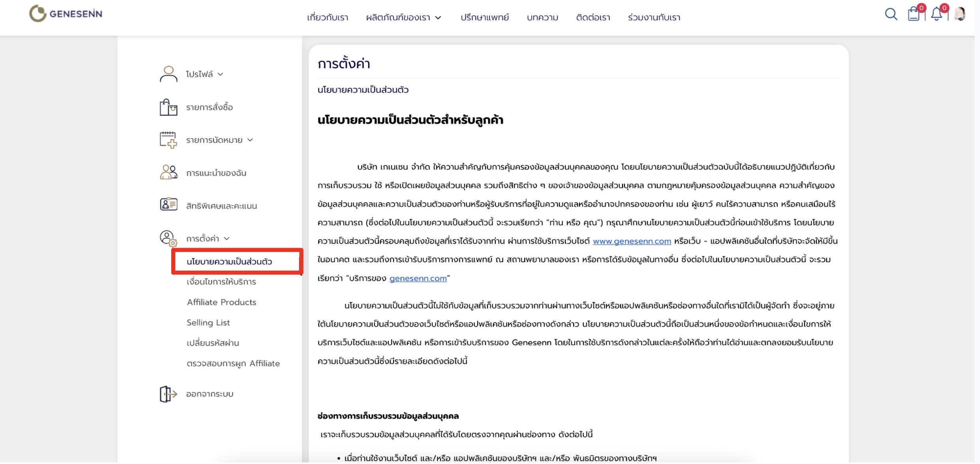Expand the โปรไฟล์ sidebar section
Image resolution: width=980 pixels, height=464 pixels.
(204, 74)
